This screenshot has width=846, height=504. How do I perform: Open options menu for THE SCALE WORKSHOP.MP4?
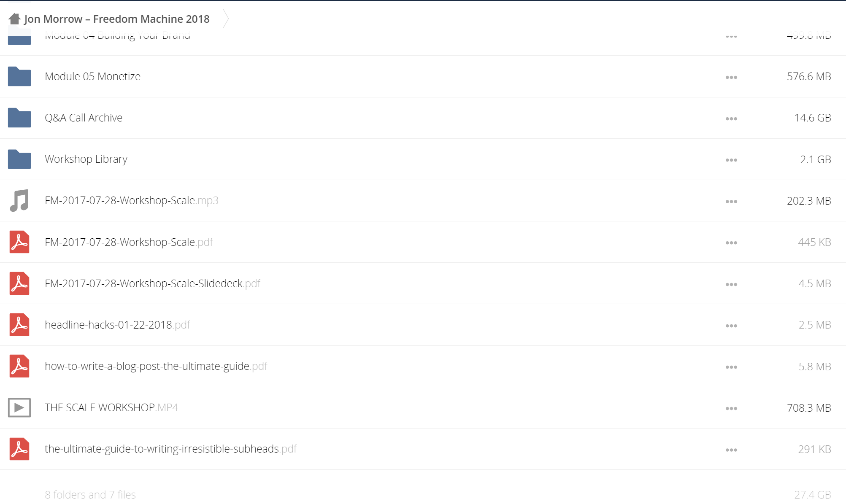click(731, 408)
